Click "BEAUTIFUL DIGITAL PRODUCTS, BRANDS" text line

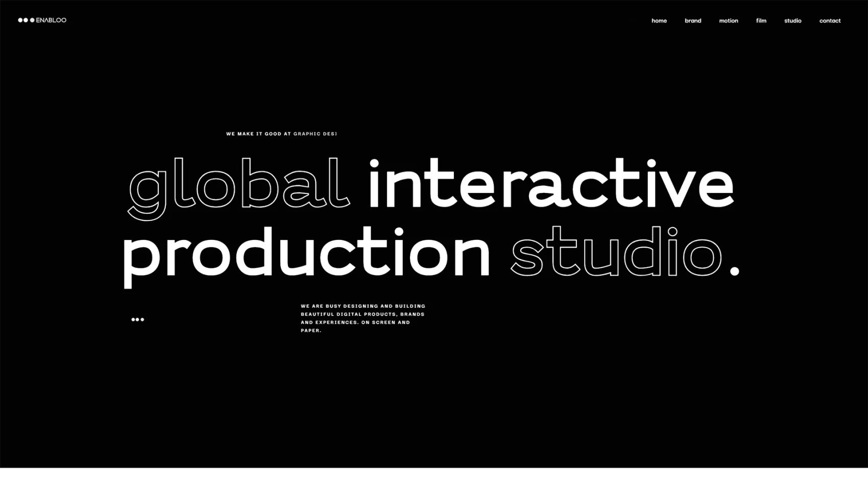click(363, 314)
